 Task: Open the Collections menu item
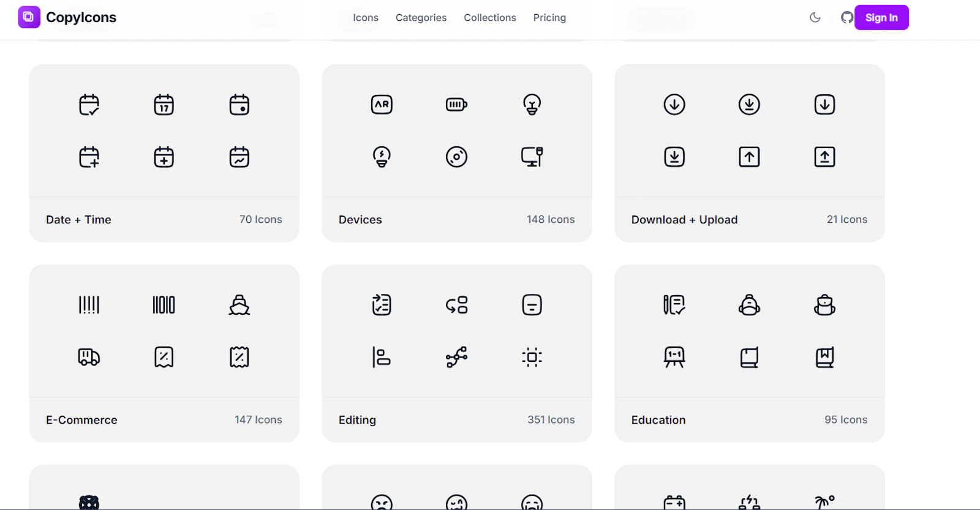(490, 18)
